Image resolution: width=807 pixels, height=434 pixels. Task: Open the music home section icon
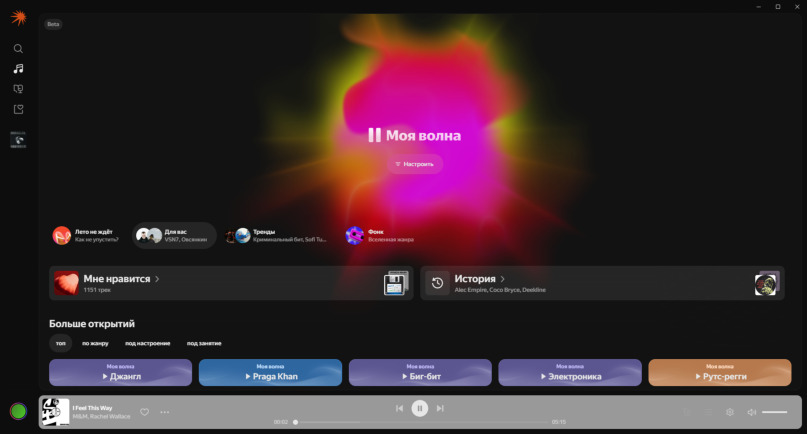coord(19,68)
